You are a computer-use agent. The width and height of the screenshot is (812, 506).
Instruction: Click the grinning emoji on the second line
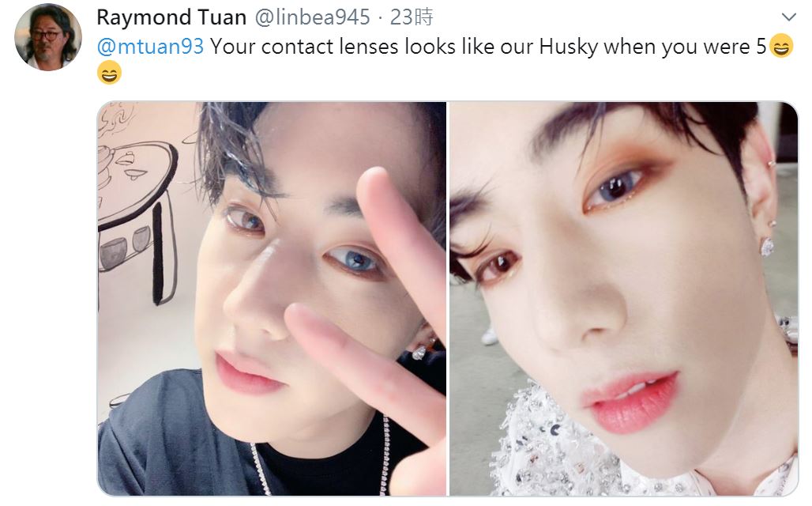click(109, 73)
